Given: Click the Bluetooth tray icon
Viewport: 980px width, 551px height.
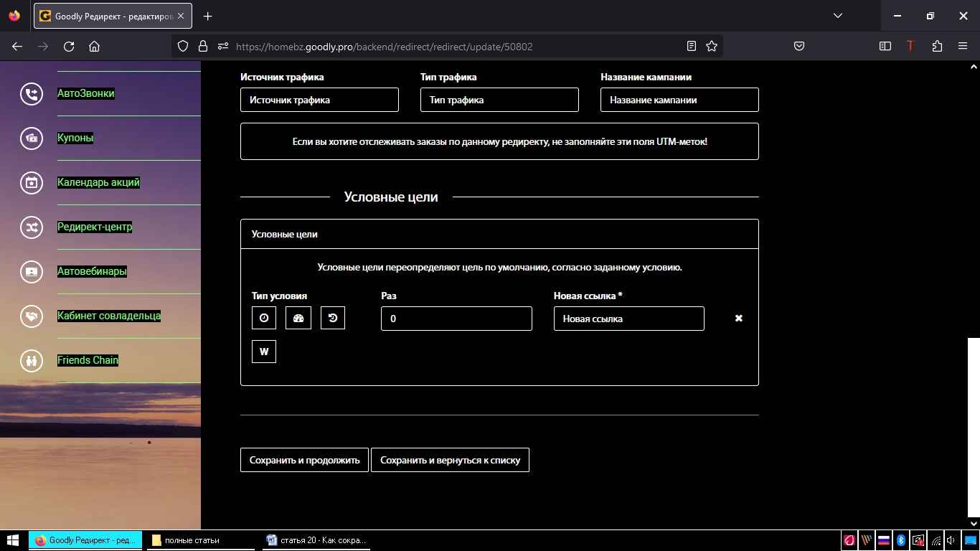Looking at the screenshot, I should (x=901, y=540).
